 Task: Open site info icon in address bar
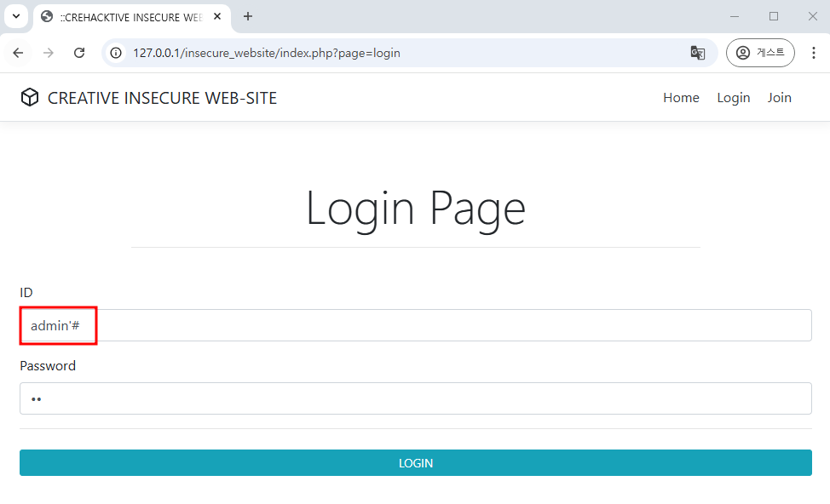(116, 53)
